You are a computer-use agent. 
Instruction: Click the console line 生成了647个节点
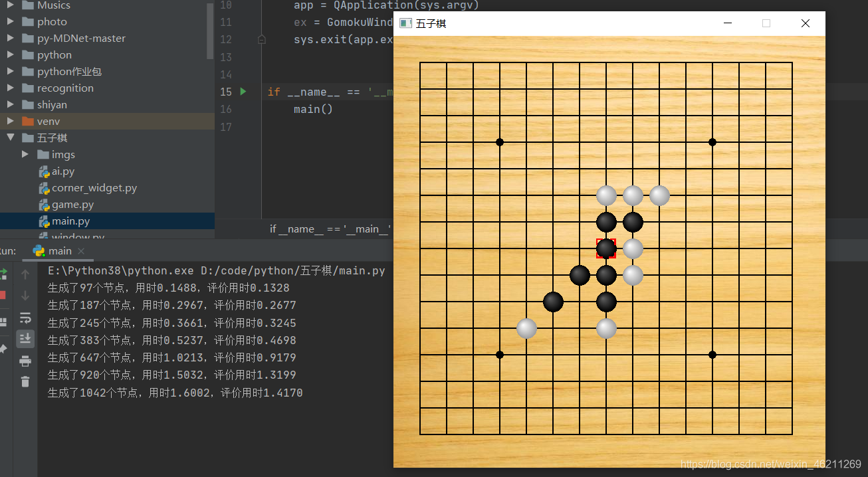pyautogui.click(x=172, y=357)
